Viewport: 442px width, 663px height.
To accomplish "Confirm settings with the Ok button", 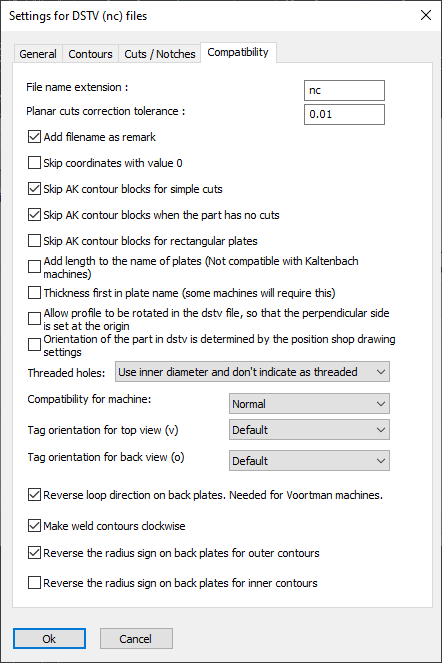I will [x=49, y=638].
